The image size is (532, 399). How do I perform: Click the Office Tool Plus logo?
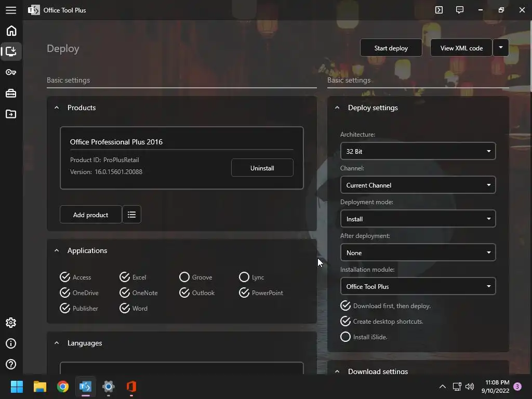click(x=34, y=10)
